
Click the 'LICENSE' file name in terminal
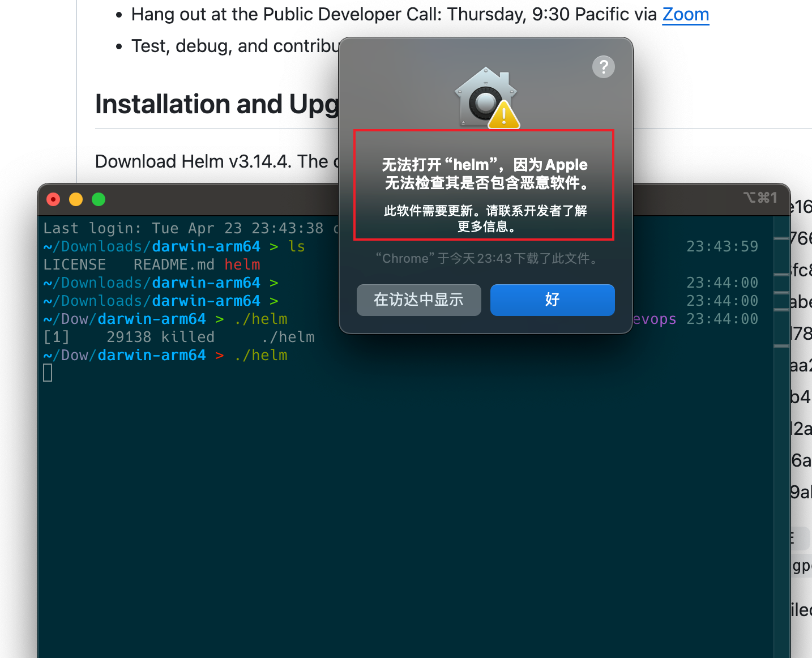75,264
